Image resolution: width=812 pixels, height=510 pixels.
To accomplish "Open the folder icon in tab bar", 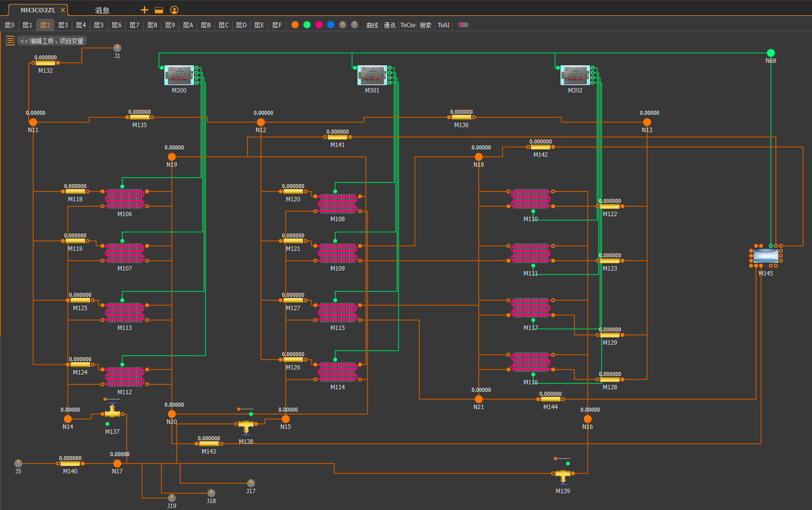I will pyautogui.click(x=159, y=10).
